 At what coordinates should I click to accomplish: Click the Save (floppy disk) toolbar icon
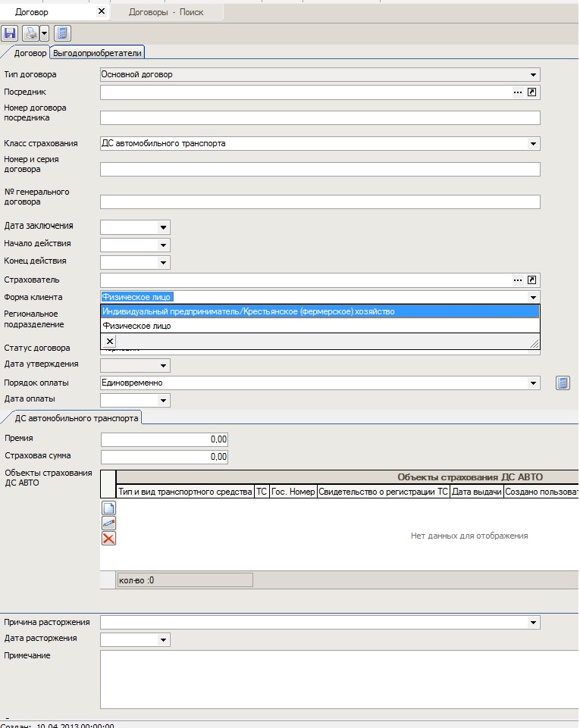[10, 33]
